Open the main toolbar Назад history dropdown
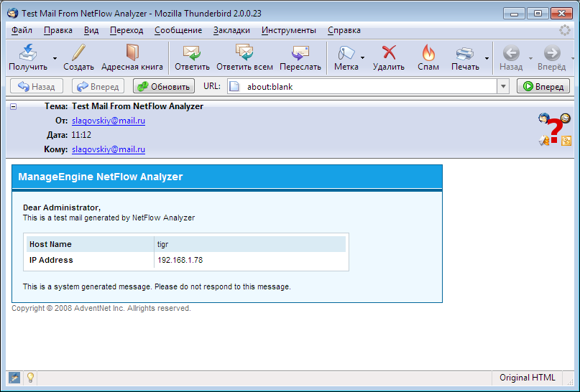 click(530, 58)
